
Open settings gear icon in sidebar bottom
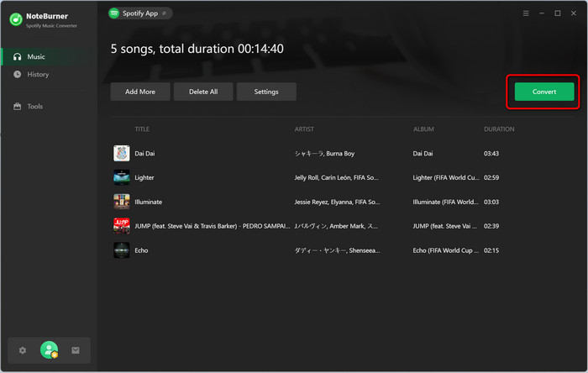pyautogui.click(x=23, y=350)
